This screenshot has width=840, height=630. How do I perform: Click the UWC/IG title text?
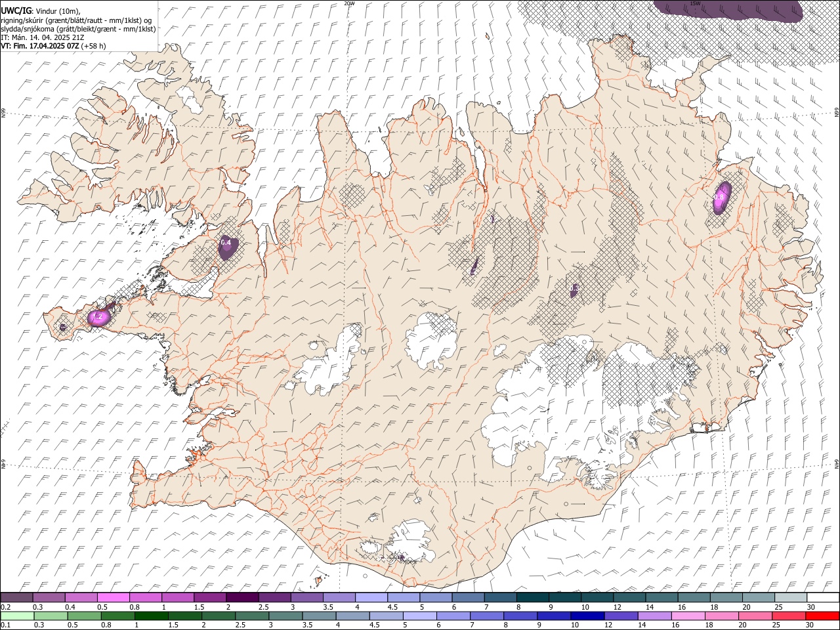click(x=16, y=10)
